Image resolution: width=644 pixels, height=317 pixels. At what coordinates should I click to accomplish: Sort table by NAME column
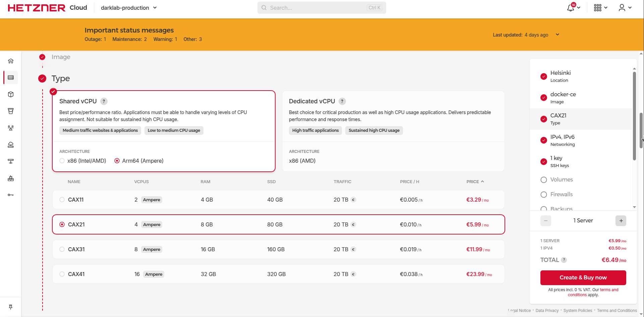(74, 181)
